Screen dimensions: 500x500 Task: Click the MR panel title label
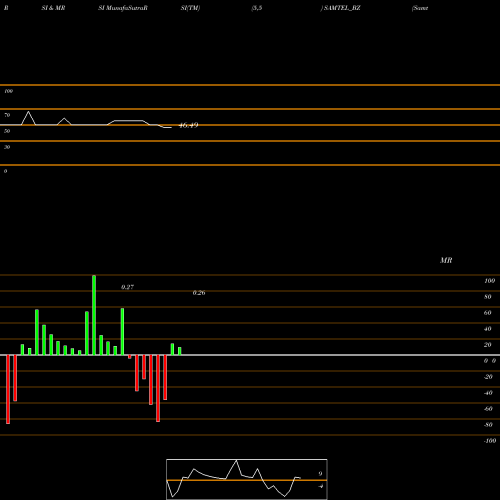pyautogui.click(x=446, y=260)
